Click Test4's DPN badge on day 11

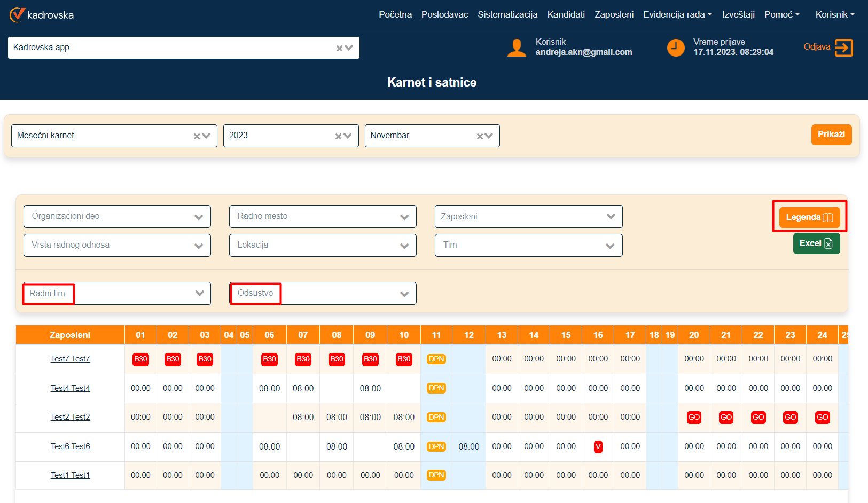[436, 388]
